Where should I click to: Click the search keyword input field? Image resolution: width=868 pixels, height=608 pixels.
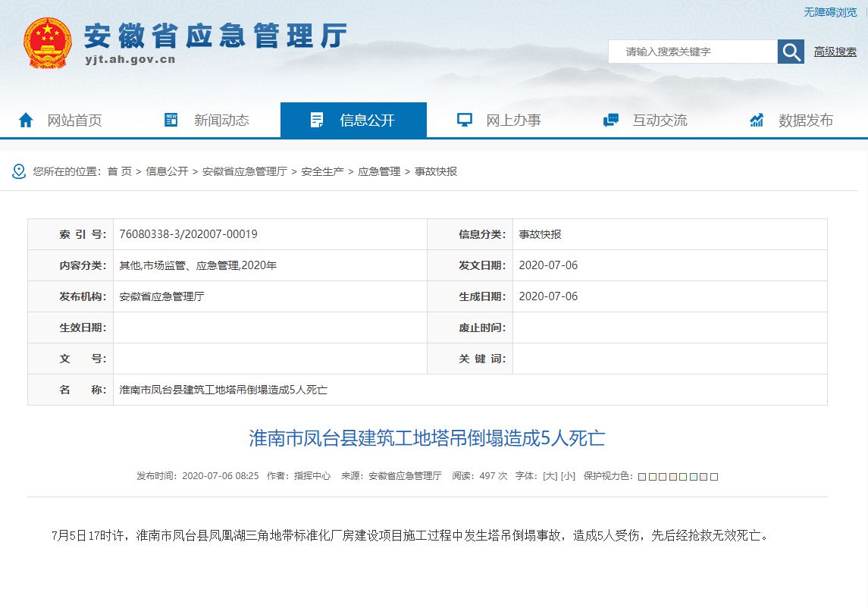pyautogui.click(x=692, y=52)
